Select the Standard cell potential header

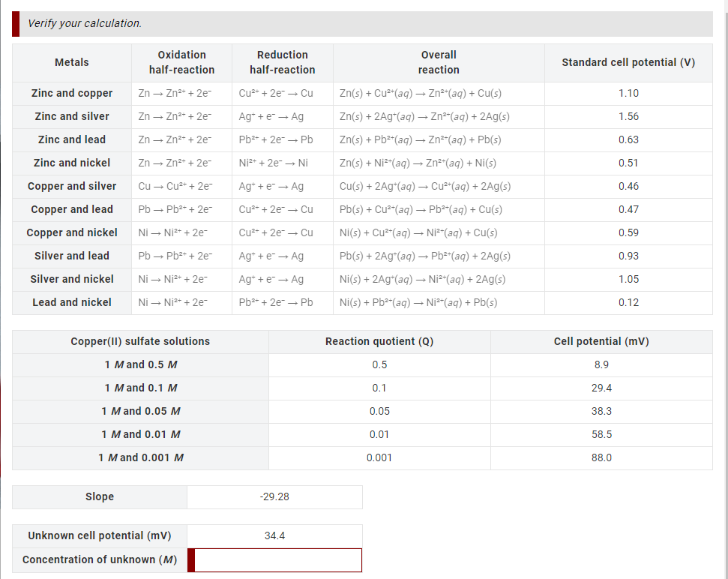pyautogui.click(x=628, y=62)
